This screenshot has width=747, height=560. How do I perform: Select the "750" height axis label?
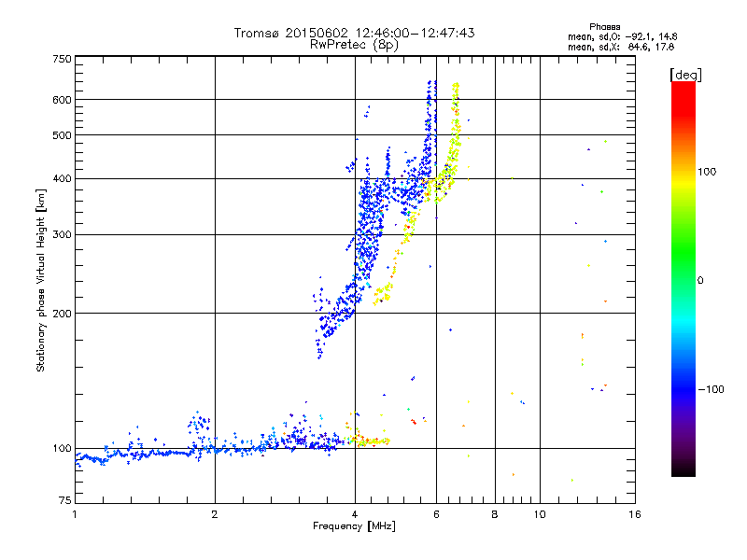tap(63, 59)
